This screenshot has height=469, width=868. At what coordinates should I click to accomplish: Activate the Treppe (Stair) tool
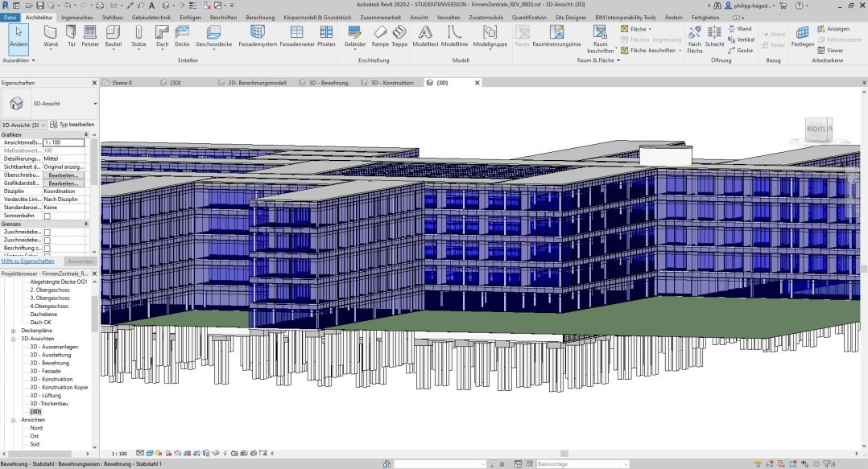pos(398,35)
